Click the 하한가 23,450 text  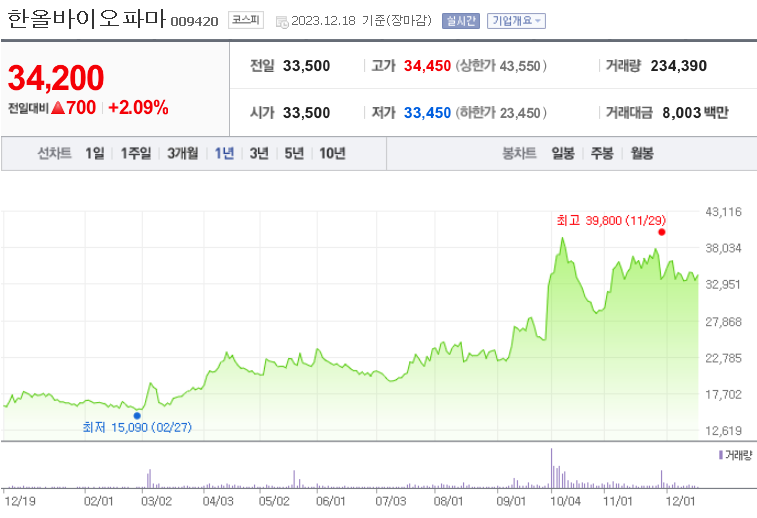(x=501, y=113)
